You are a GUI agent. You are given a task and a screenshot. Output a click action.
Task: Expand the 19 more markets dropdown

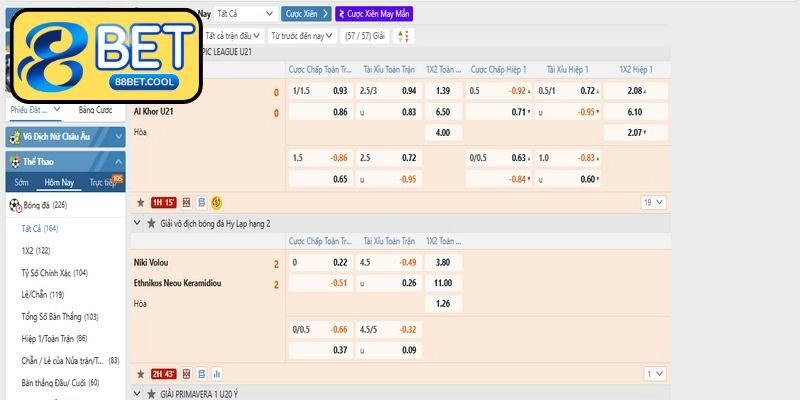coord(653,202)
